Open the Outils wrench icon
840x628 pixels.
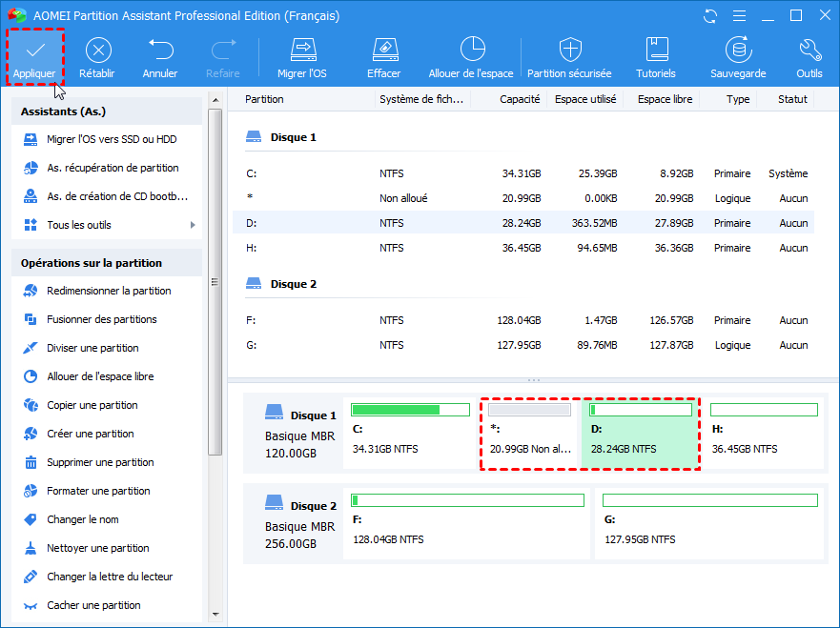pos(809,50)
